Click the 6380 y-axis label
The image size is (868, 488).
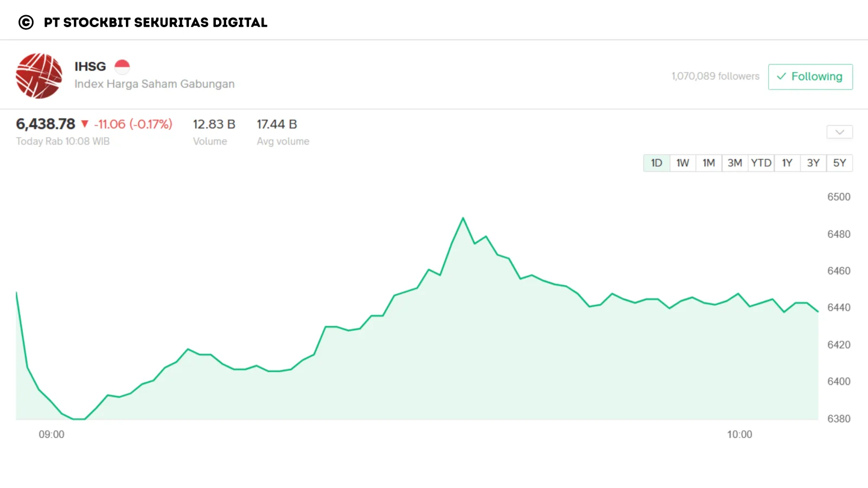pyautogui.click(x=839, y=419)
